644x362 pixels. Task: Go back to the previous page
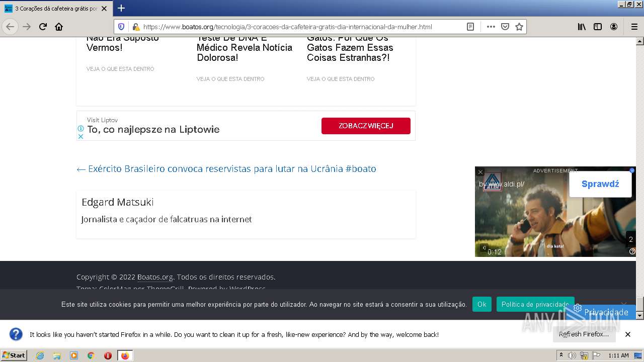10,27
